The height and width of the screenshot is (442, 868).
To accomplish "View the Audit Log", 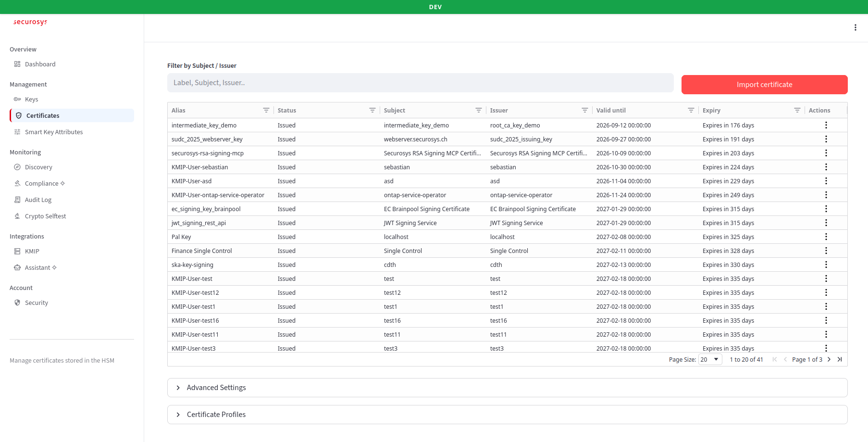I will [x=38, y=200].
